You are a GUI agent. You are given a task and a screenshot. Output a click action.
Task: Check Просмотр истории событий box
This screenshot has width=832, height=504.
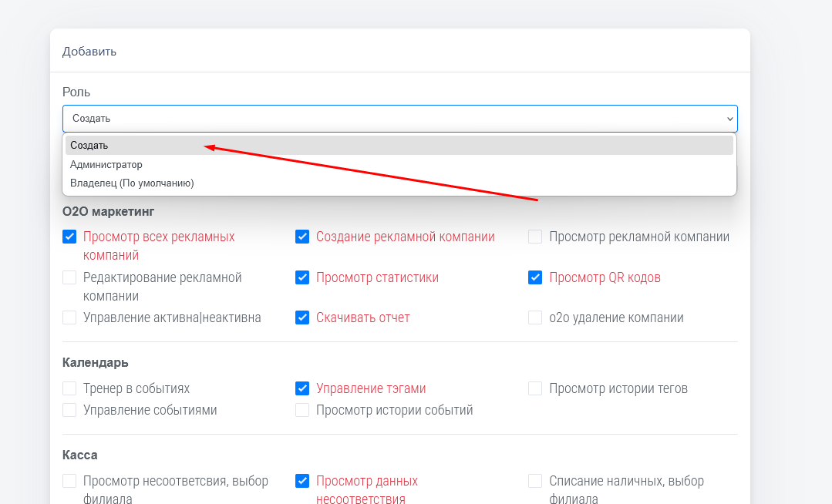(x=302, y=410)
